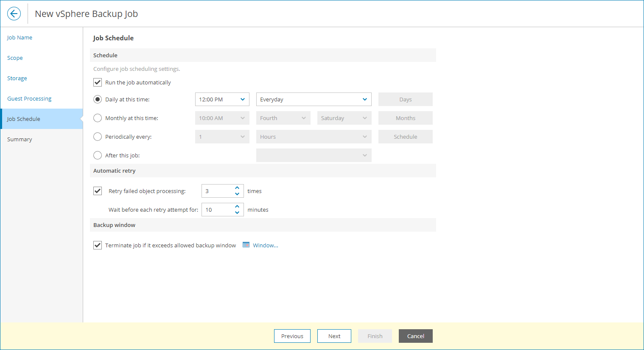Click the Backup window section header
The width and height of the screenshot is (644, 350).
pos(263,225)
